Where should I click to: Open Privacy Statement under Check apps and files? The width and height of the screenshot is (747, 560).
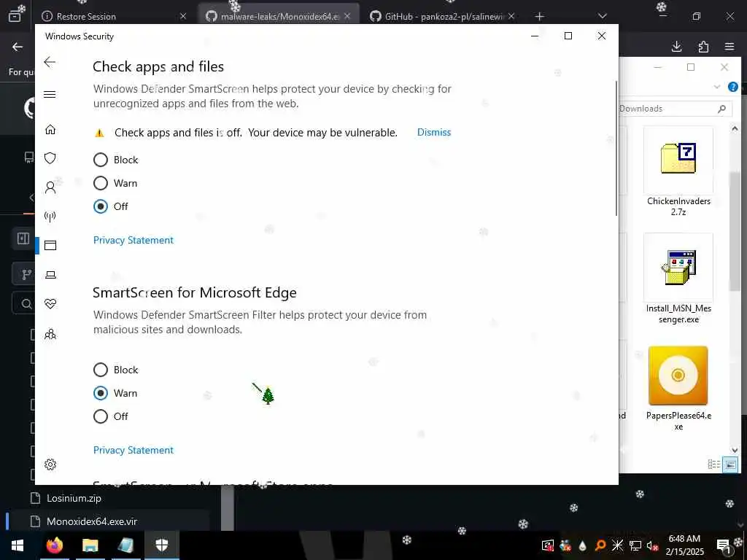pos(133,240)
